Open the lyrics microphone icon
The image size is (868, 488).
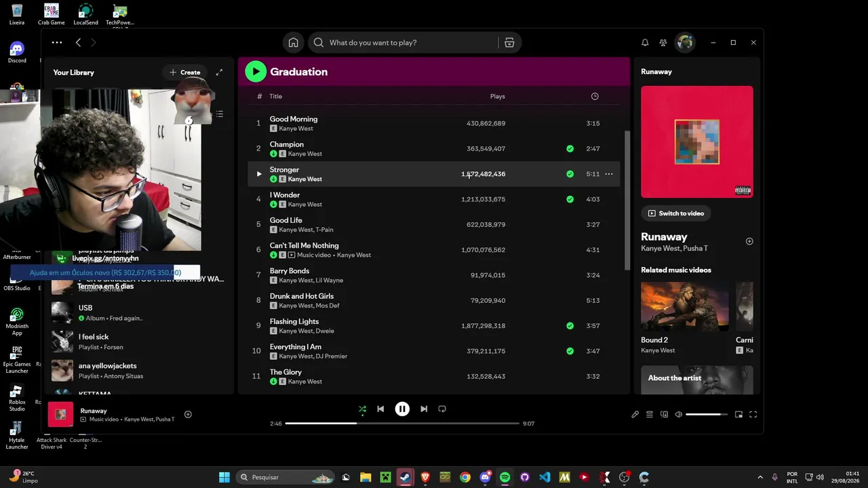pyautogui.click(x=635, y=415)
